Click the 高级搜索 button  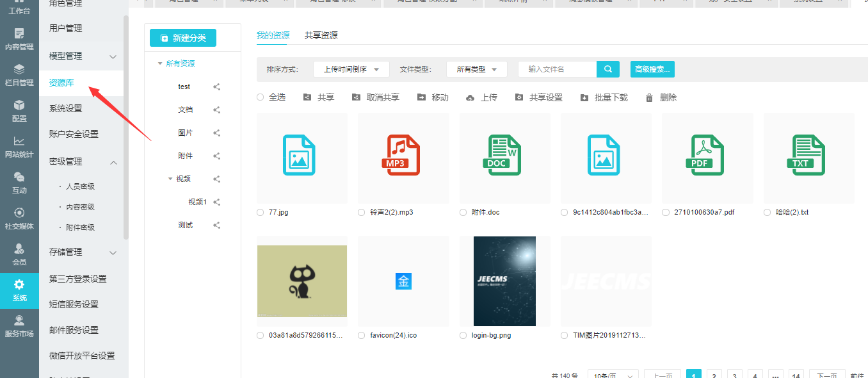(x=652, y=69)
